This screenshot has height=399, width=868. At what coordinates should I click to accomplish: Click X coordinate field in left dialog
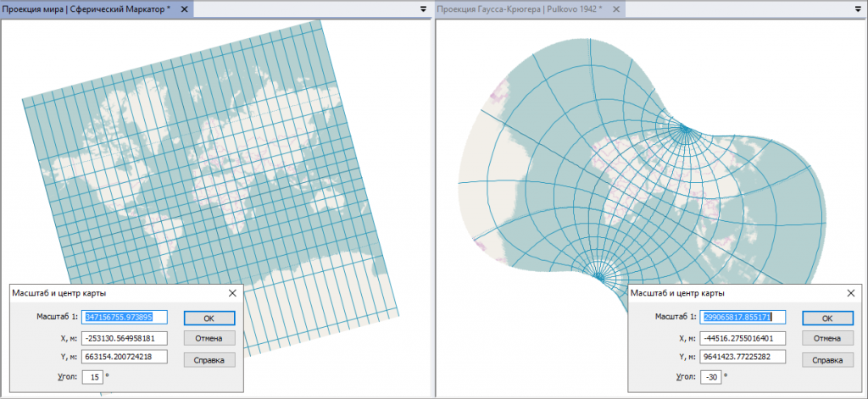(x=125, y=338)
